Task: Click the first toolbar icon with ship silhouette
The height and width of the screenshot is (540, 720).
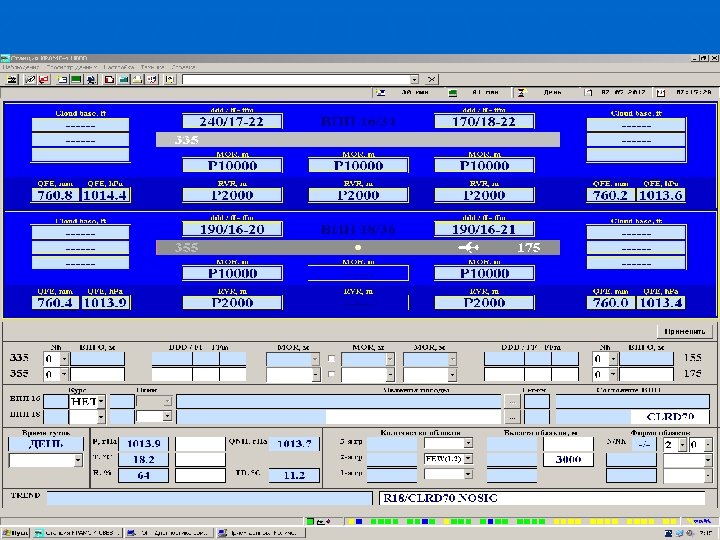Action: tap(12, 79)
